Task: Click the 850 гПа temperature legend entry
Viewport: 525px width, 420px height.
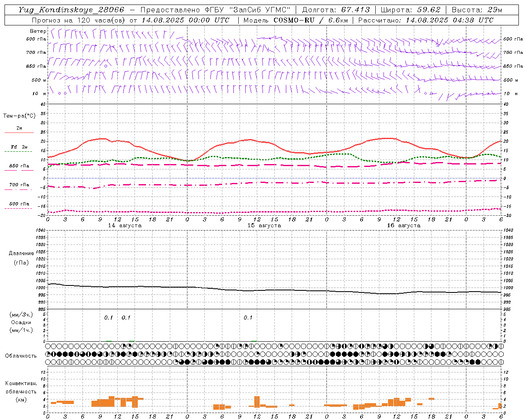Action: pos(19,166)
